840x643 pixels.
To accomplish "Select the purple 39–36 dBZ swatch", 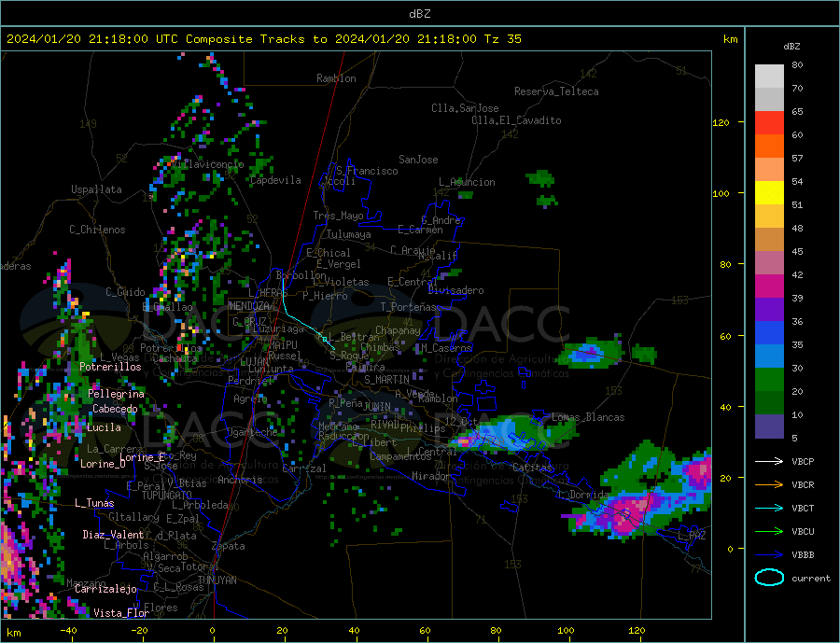I will pos(769,310).
